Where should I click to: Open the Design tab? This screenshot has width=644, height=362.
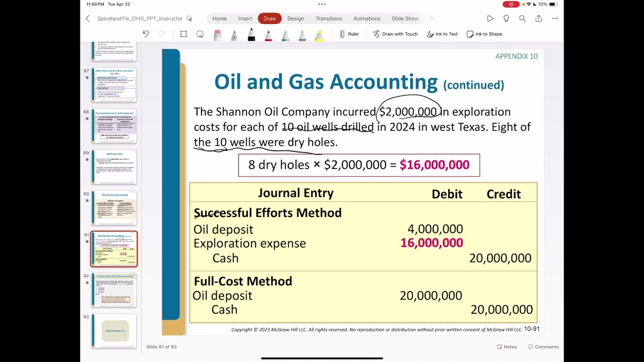296,19
